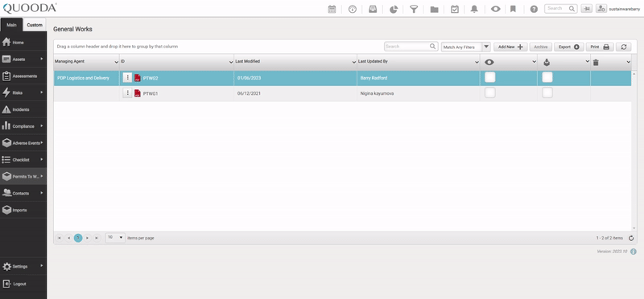Click the eye watchlist icon in header
Image resolution: width=644 pixels, height=299 pixels.
click(x=495, y=9)
